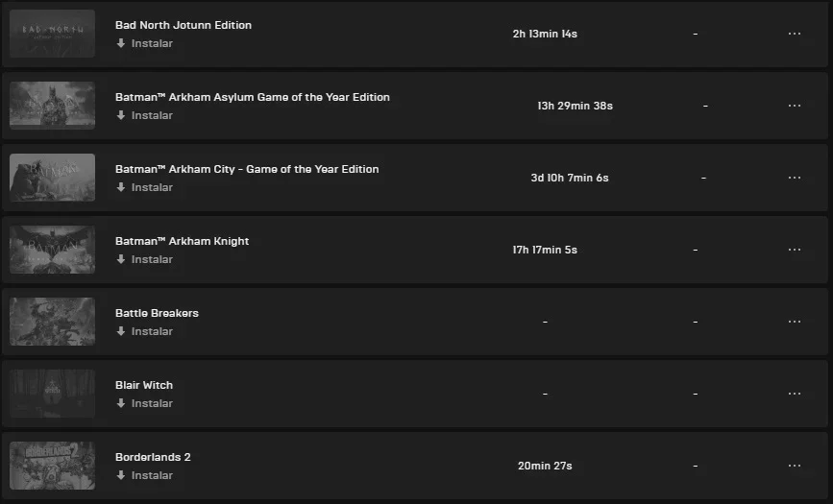Open three-dot menu for Batman Arkham Knight
The image size is (833, 504).
795,250
